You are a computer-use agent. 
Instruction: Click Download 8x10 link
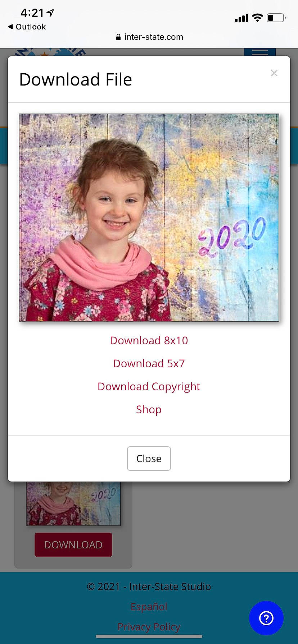tap(149, 340)
